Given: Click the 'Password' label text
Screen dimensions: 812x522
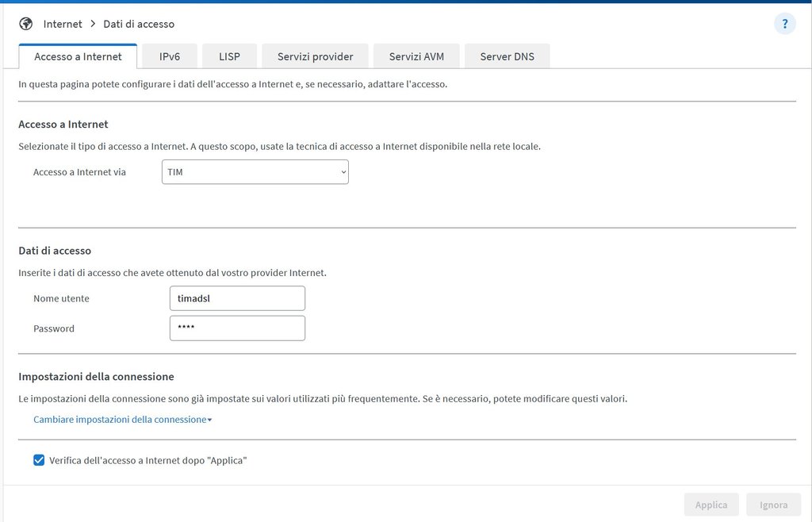Looking at the screenshot, I should pos(54,328).
